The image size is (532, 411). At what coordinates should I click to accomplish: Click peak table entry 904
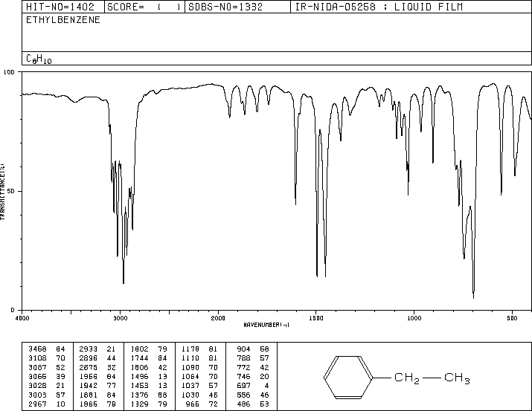(x=243, y=349)
